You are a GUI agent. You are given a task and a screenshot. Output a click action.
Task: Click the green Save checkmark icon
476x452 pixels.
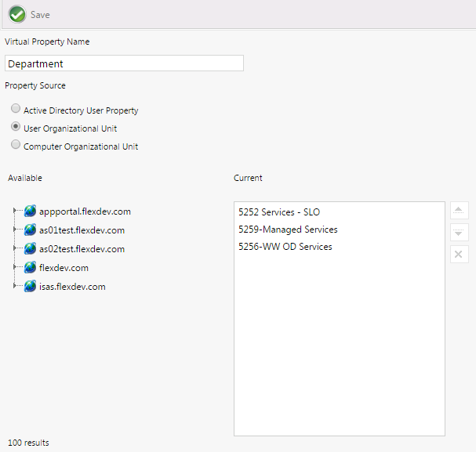pos(17,14)
